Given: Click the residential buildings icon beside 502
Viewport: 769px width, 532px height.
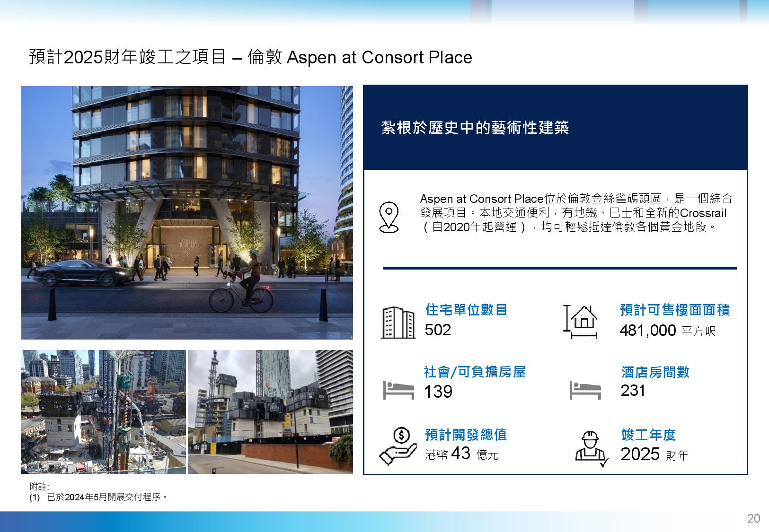Looking at the screenshot, I should point(398,323).
